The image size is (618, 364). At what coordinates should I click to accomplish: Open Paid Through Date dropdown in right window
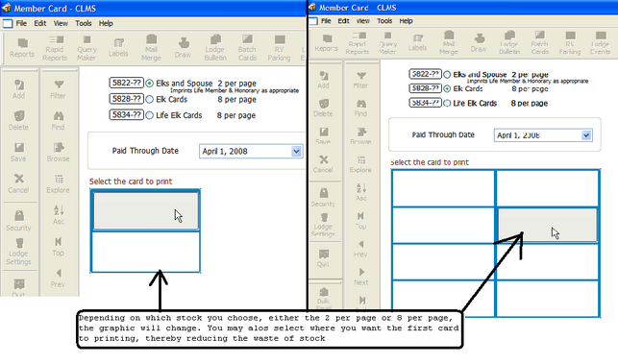pos(586,135)
